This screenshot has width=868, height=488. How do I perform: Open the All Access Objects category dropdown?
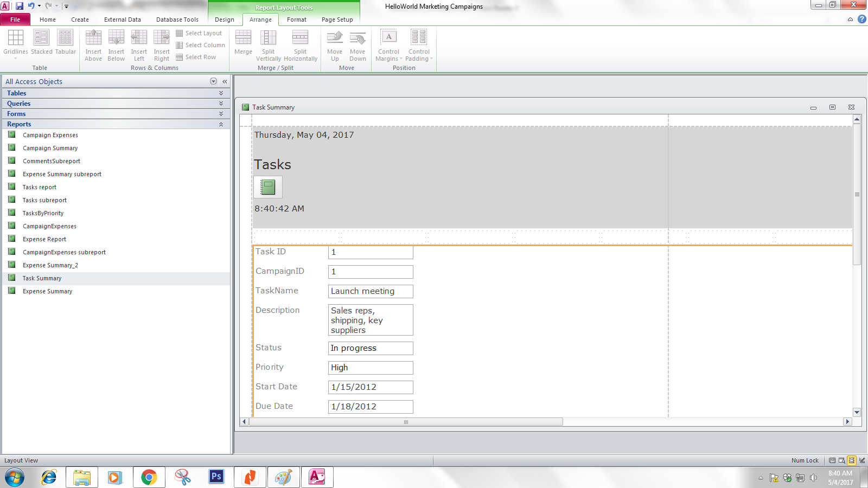[213, 81]
